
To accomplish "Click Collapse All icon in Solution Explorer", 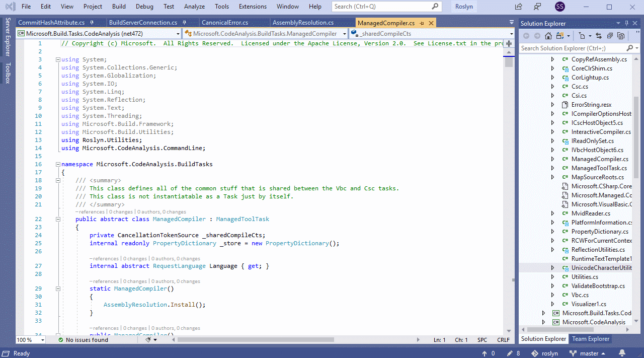I will (610, 36).
